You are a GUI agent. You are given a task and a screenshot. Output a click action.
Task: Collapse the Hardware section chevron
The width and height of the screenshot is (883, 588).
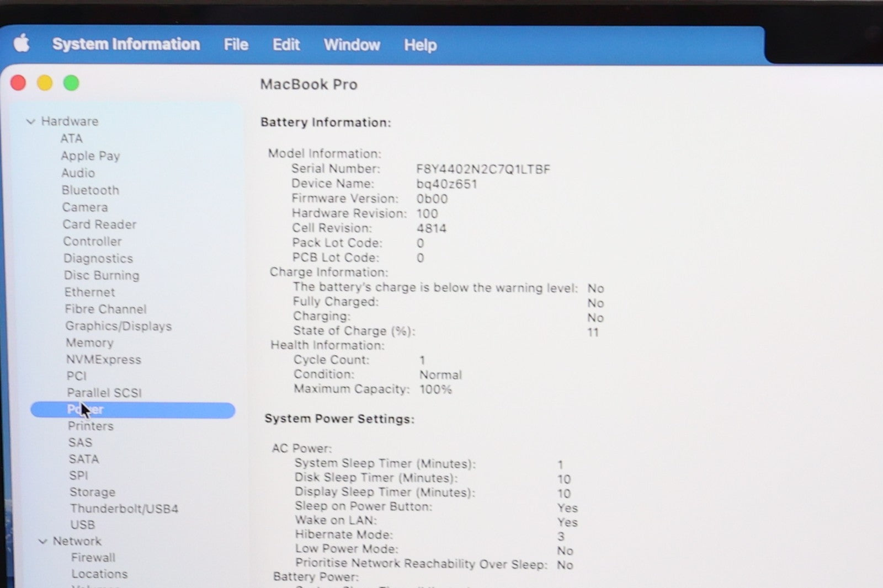(x=31, y=121)
